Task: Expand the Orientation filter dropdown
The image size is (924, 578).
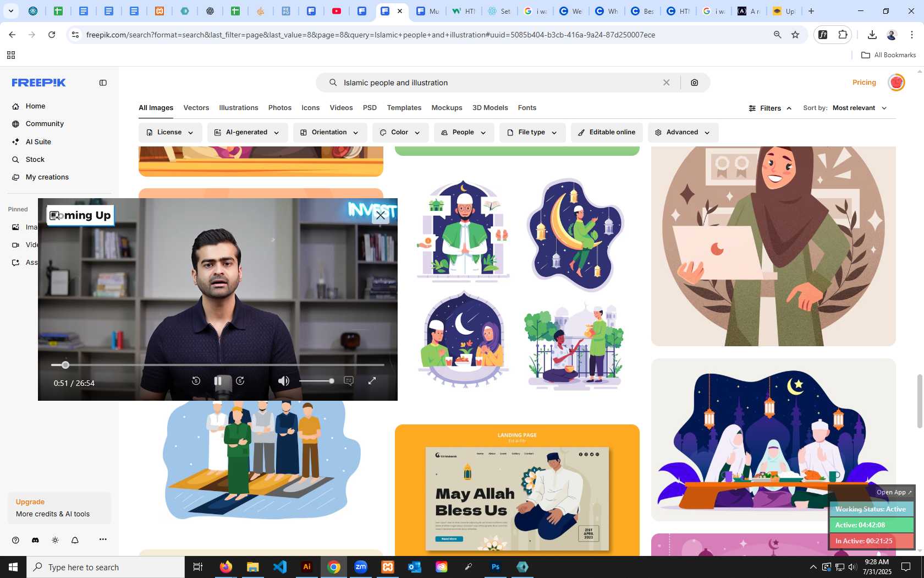Action: point(330,133)
